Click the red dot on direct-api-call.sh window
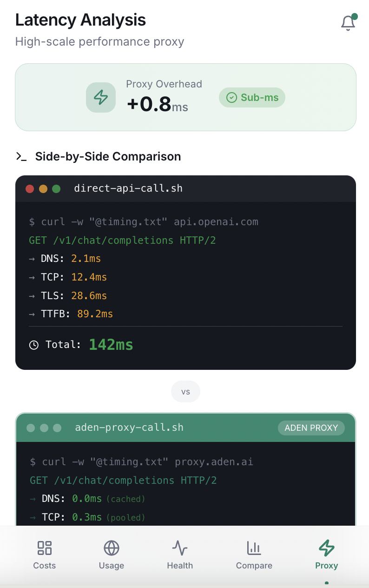Viewport: 369px width, 588px height. point(30,189)
